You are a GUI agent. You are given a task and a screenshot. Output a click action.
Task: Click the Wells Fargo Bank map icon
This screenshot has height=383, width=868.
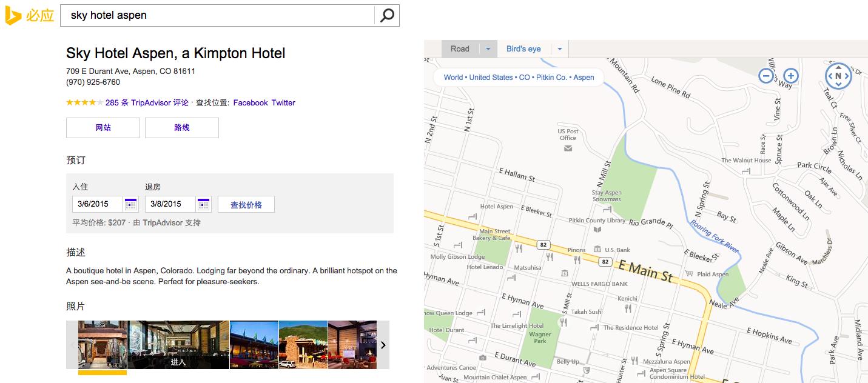(565, 273)
